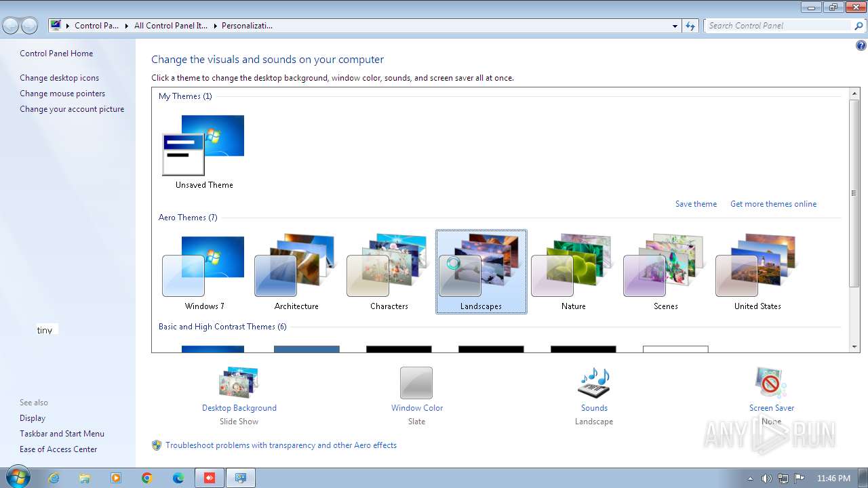Open Window Color settings icon
The height and width of the screenshot is (488, 868).
click(x=416, y=382)
